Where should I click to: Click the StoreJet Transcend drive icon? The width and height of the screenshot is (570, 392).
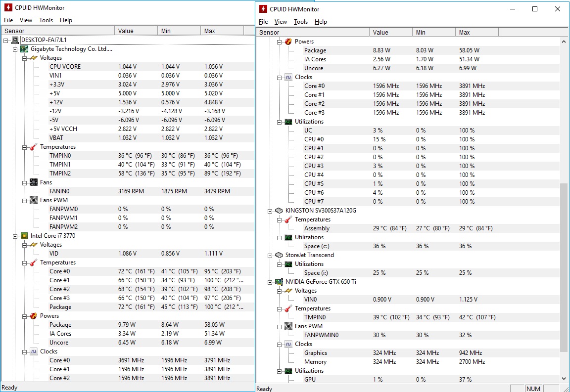[x=279, y=255]
